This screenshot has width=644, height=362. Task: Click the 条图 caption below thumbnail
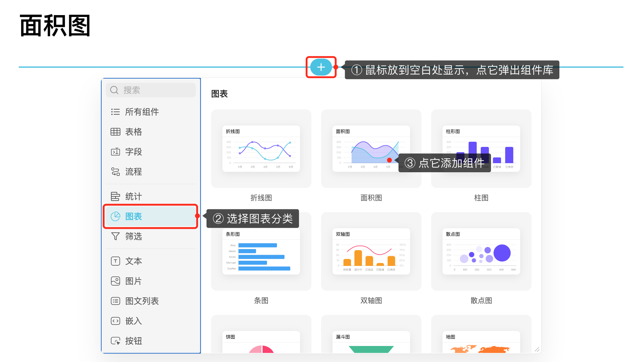(261, 301)
